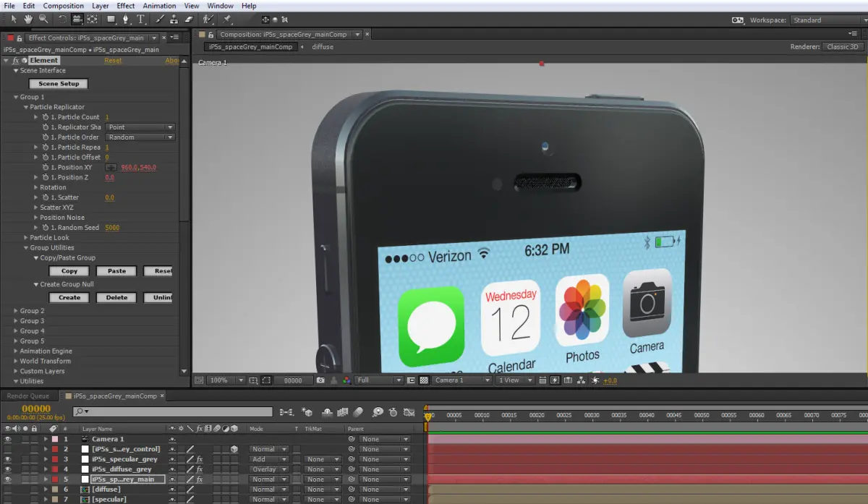Switch to the Render Queue tab
The width and height of the screenshot is (868, 504).
(29, 396)
